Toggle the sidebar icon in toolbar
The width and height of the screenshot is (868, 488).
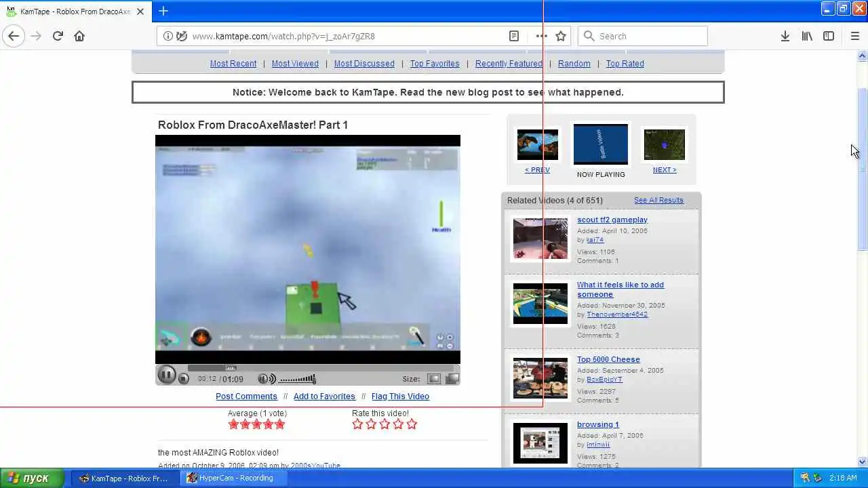click(829, 36)
